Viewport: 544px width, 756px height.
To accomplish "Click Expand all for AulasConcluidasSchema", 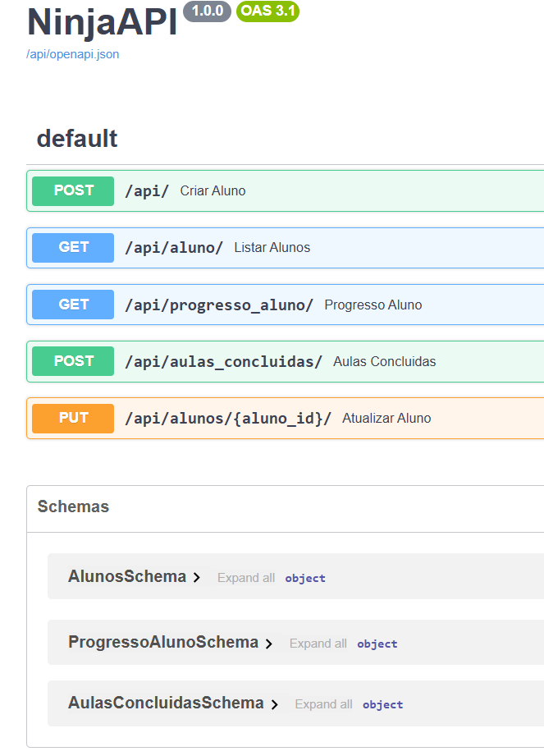I will coord(324,704).
